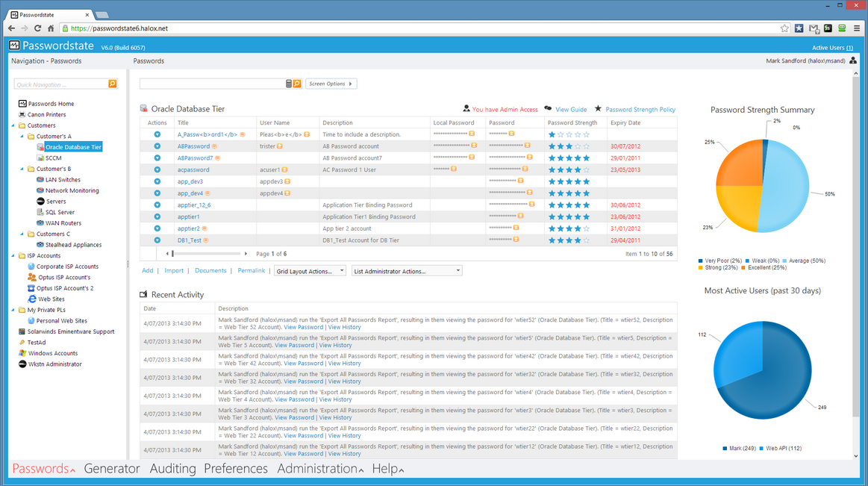Bookmark page with browser star icon
This screenshot has width=868, height=486.
tap(784, 28)
